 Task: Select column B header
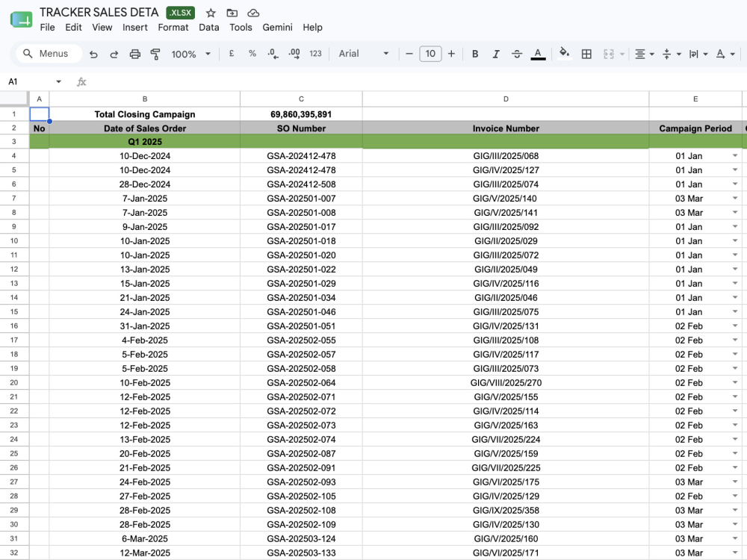(x=145, y=99)
